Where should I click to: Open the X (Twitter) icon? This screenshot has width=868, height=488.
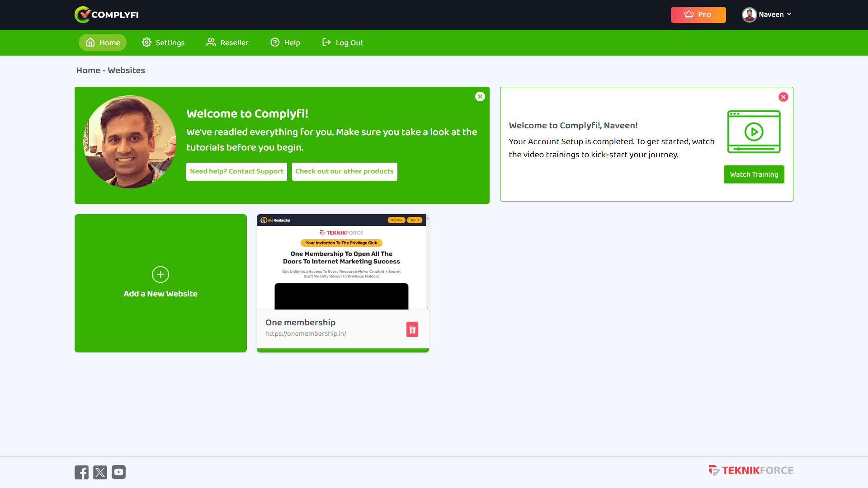click(100, 472)
